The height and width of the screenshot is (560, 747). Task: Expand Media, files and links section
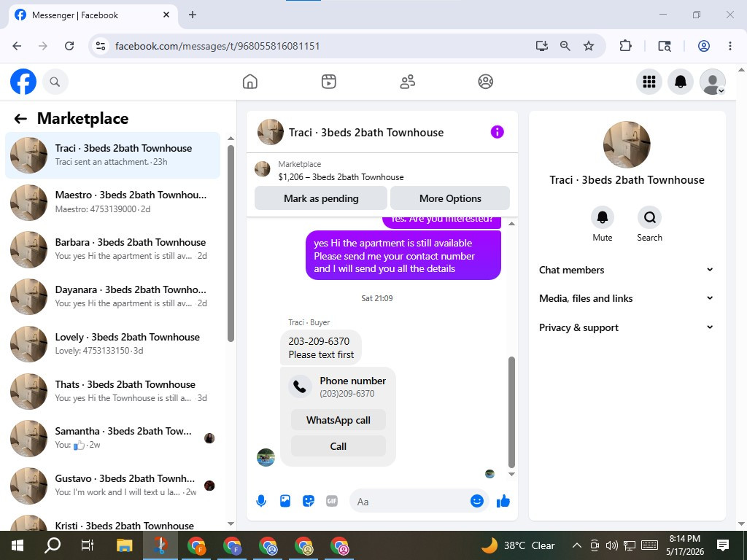click(627, 298)
